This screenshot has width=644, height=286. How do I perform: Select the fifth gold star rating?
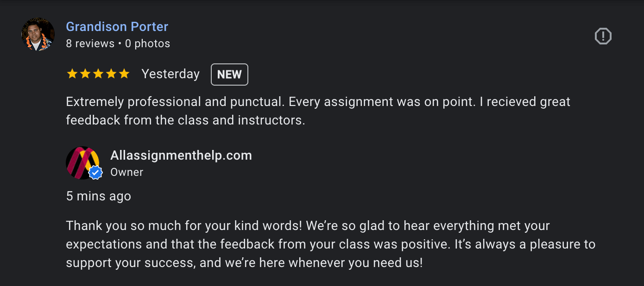click(x=124, y=73)
